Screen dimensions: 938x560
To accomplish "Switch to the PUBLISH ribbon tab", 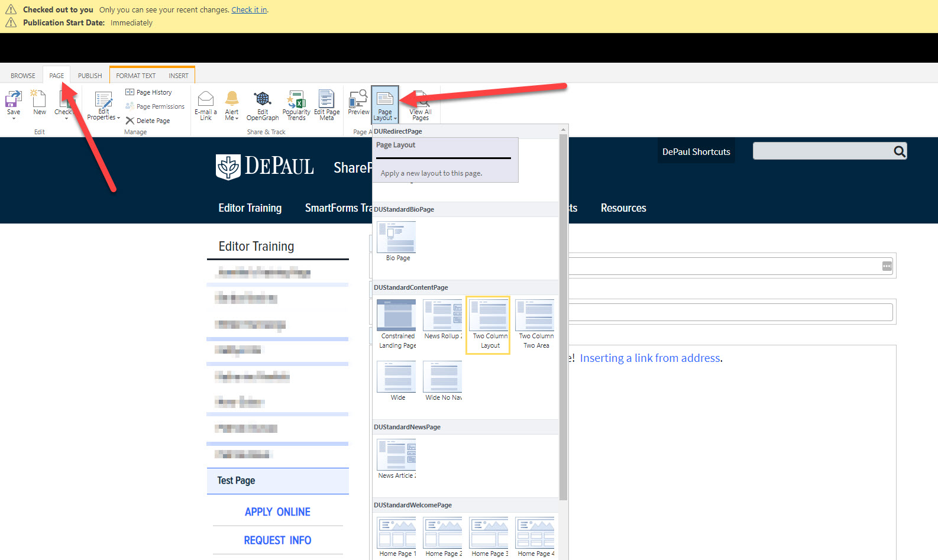I will 90,76.
